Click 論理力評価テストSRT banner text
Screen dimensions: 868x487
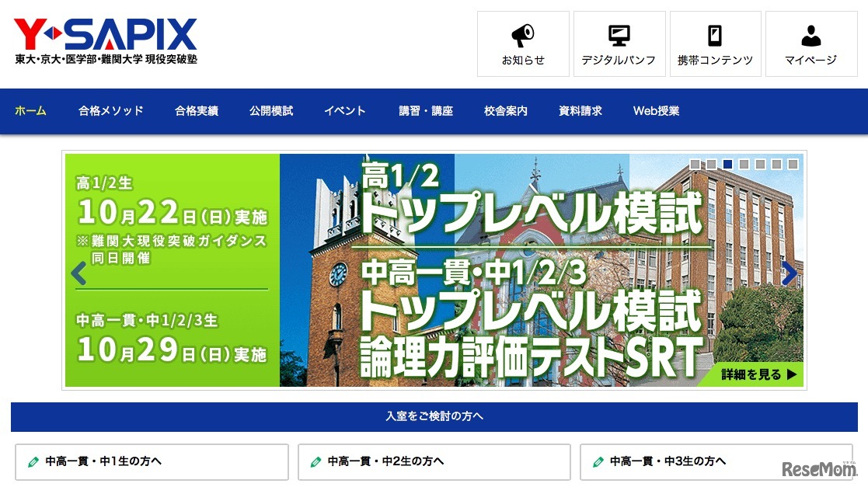(531, 357)
